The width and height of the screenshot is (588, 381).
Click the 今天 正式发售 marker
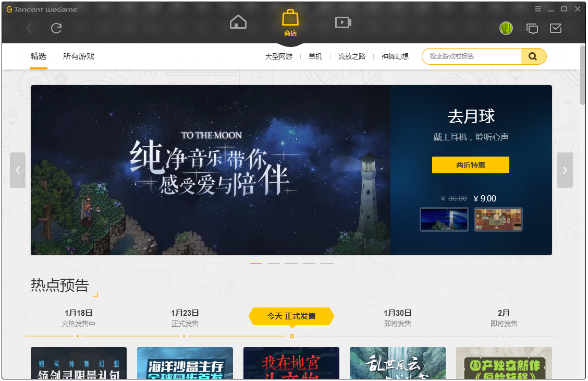click(291, 316)
